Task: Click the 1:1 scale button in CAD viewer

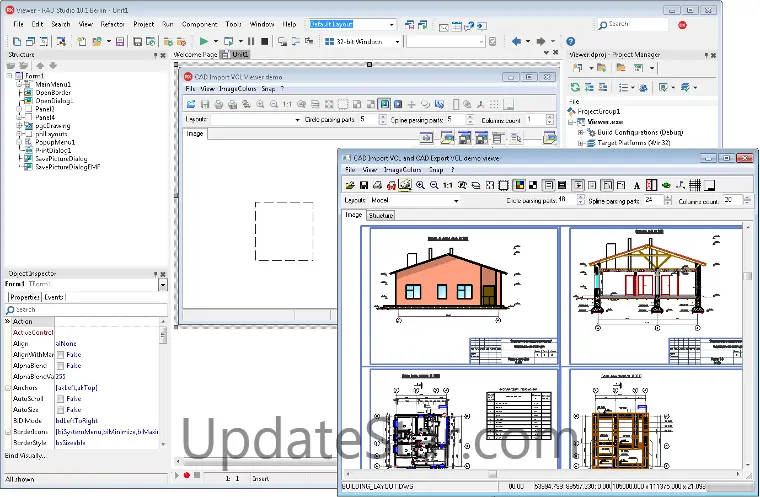Action: click(x=448, y=185)
